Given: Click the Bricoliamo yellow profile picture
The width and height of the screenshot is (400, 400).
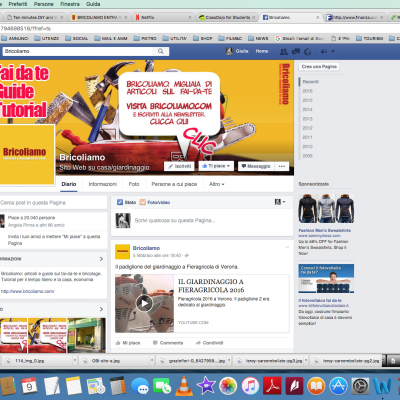Looking at the screenshot, I should click(x=27, y=154).
